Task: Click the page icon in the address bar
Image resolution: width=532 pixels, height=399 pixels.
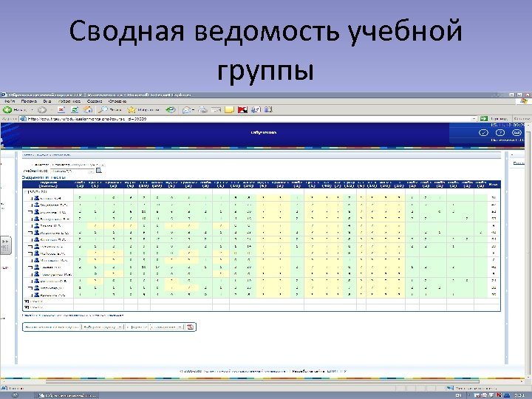Action: pos(23,119)
